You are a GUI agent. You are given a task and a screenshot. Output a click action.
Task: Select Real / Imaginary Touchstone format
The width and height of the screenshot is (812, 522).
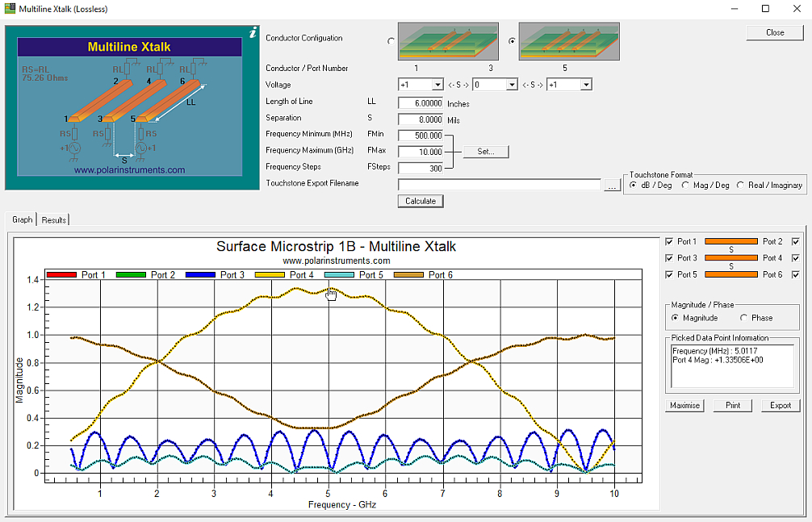click(x=740, y=185)
